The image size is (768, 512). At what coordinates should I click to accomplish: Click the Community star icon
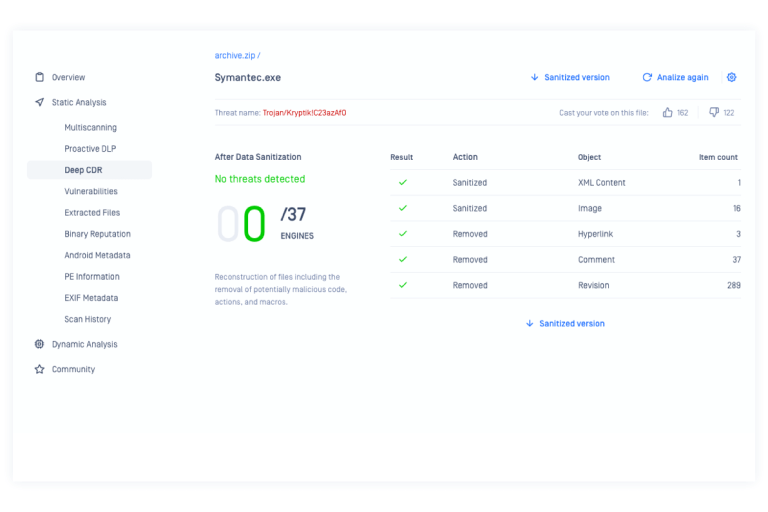point(39,369)
